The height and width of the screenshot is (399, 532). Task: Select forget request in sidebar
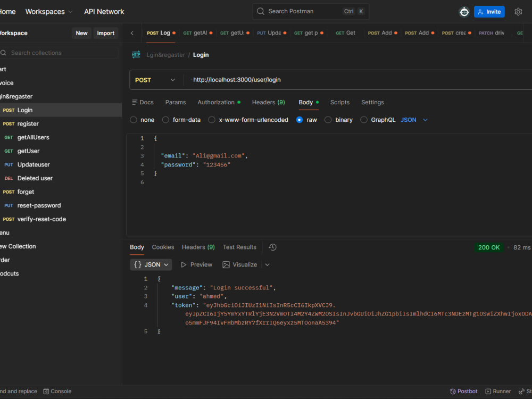click(x=61, y=192)
